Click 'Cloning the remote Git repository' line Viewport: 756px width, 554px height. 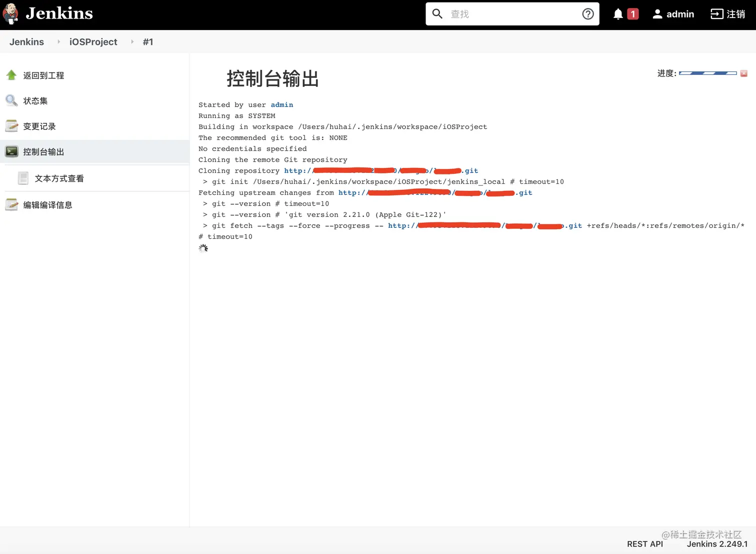click(273, 160)
